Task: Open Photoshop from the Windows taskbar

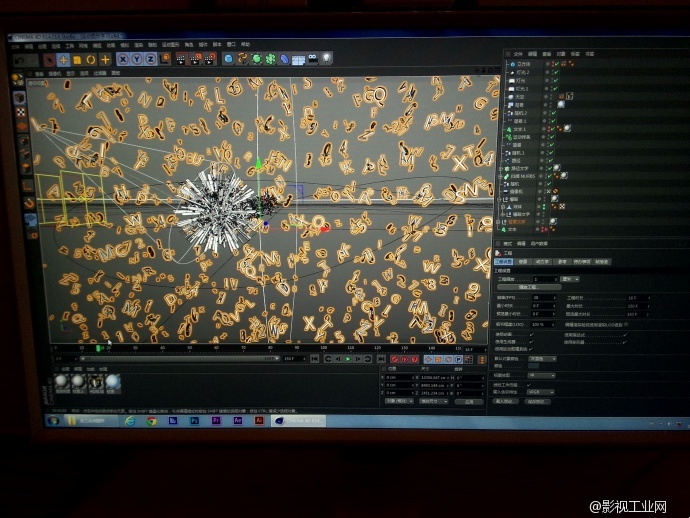Action: pos(194,421)
